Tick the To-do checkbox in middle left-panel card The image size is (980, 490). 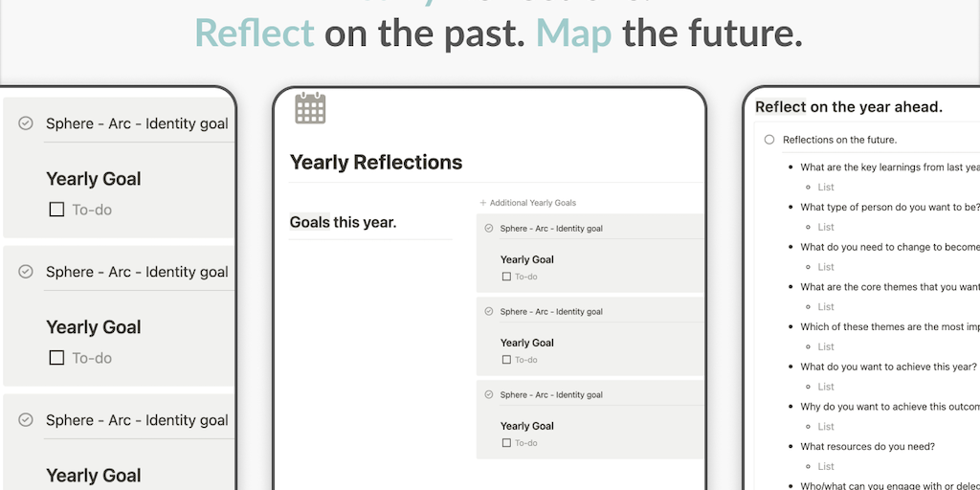coord(56,358)
